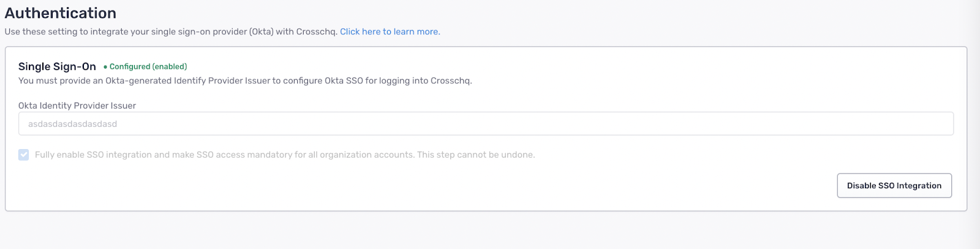This screenshot has width=980, height=249.
Task: Click the right end of the issuer input
Action: [x=937, y=124]
